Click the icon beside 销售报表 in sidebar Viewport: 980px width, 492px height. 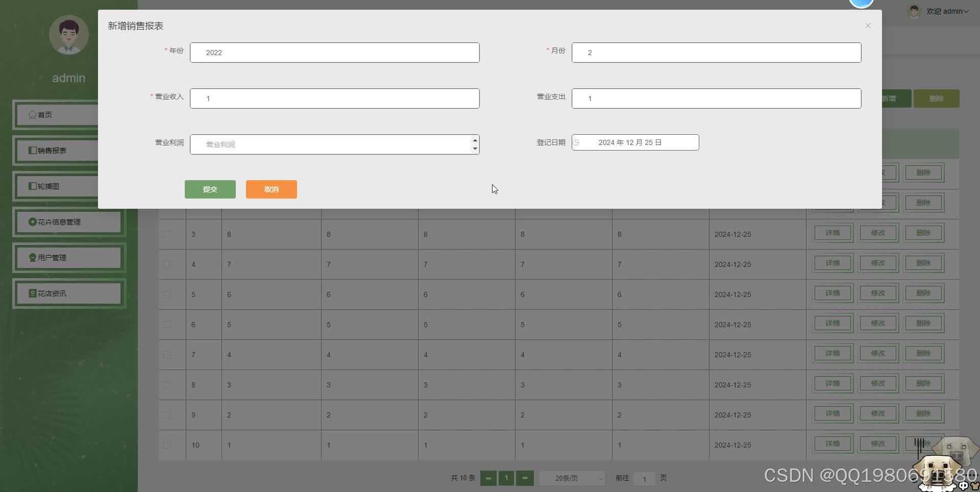tap(32, 151)
